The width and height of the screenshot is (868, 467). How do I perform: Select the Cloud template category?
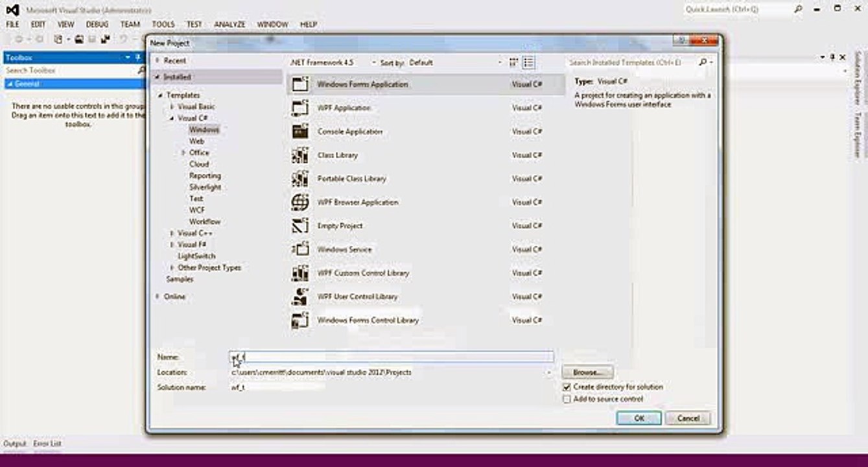click(199, 164)
